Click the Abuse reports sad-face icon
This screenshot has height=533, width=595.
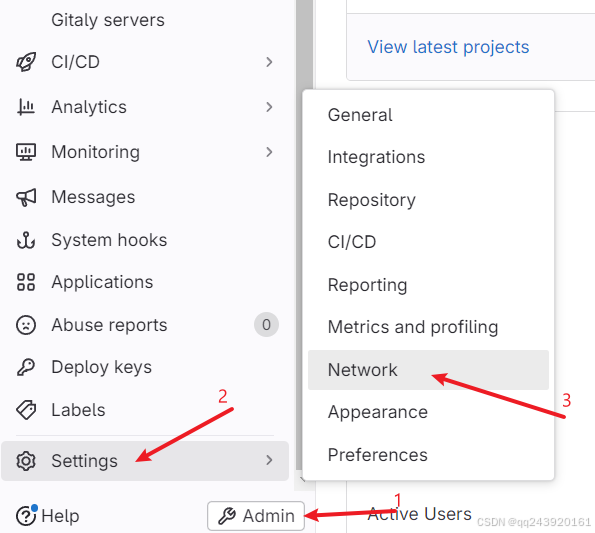coord(26,325)
